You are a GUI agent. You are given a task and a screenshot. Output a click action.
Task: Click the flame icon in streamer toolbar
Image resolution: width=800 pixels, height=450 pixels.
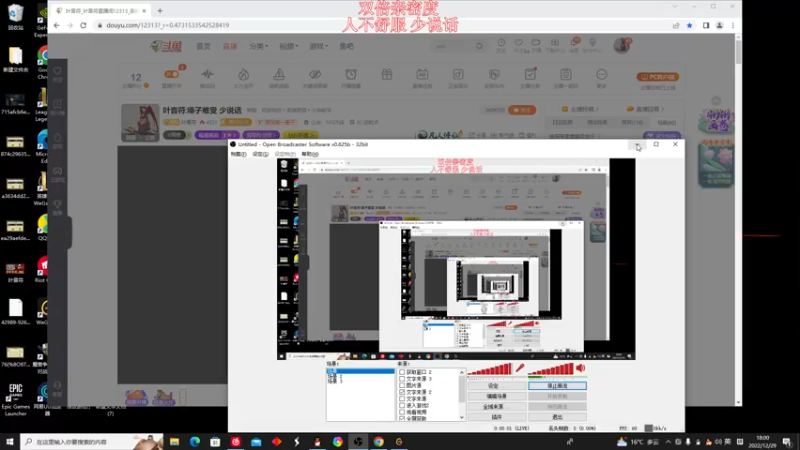point(243,74)
